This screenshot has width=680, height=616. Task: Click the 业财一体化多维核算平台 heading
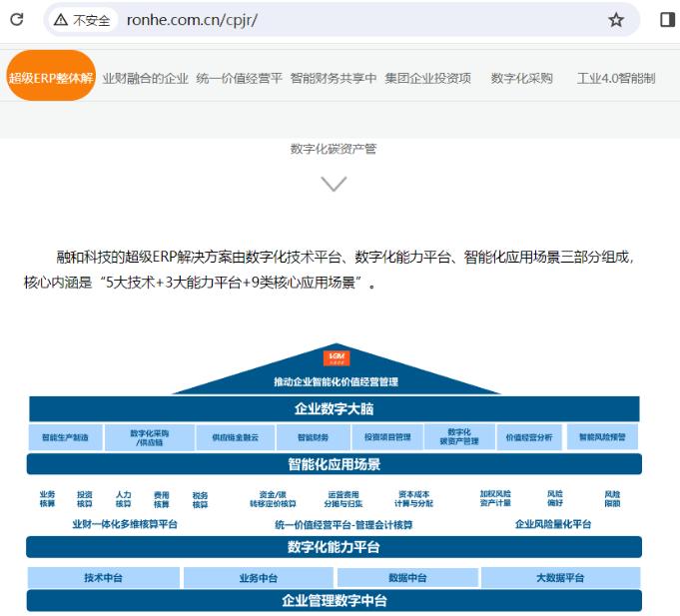point(125,524)
